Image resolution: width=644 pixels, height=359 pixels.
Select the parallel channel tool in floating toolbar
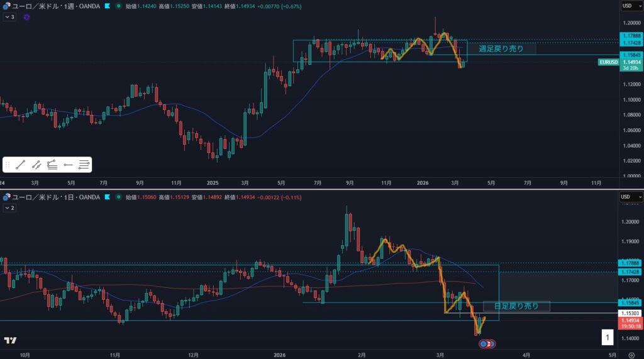click(x=36, y=165)
